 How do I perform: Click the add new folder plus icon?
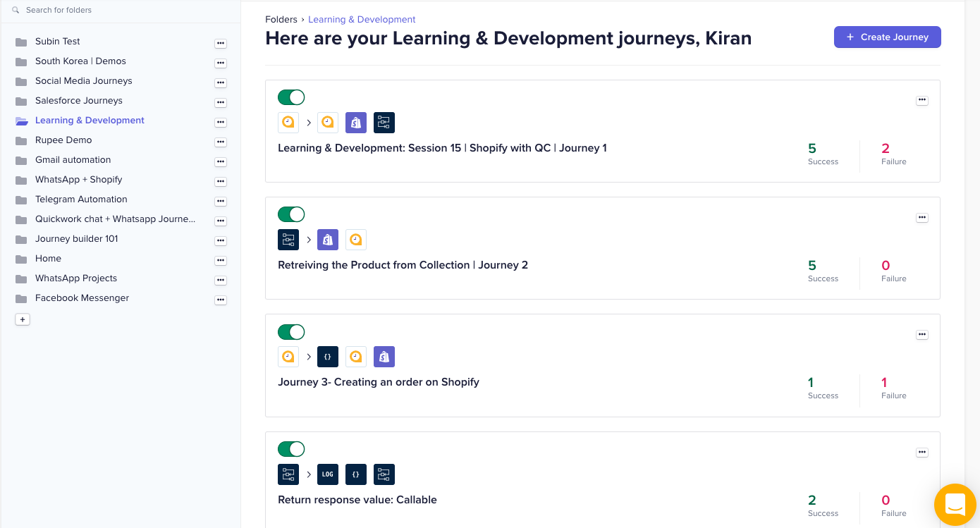(x=23, y=319)
